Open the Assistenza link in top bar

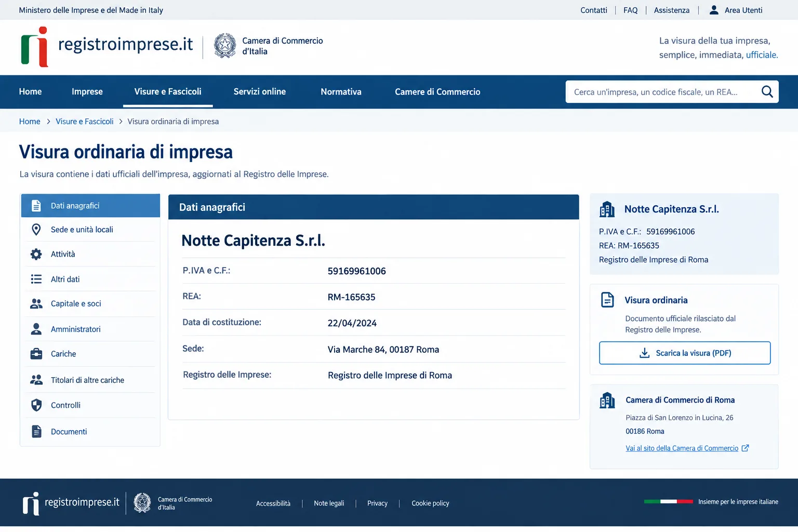(x=672, y=10)
